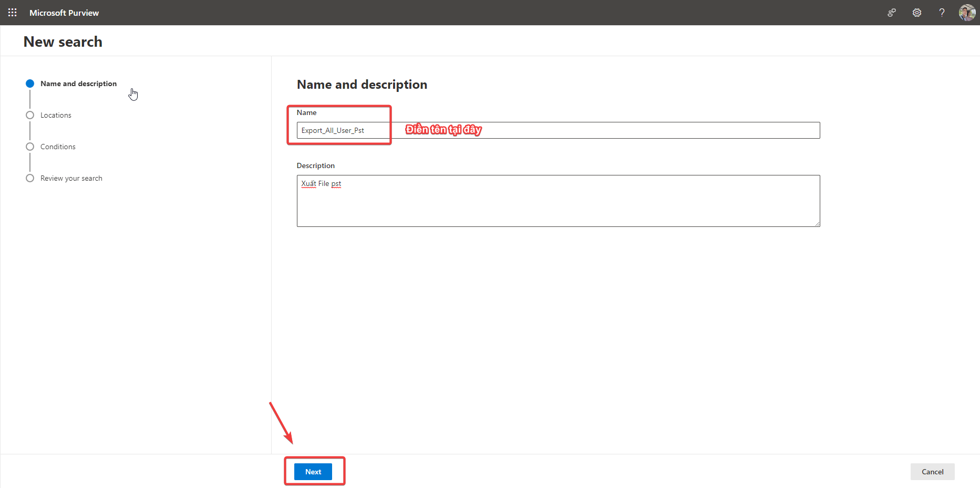The height and width of the screenshot is (488, 980).
Task: Open Help via the question mark icon
Action: 942,13
